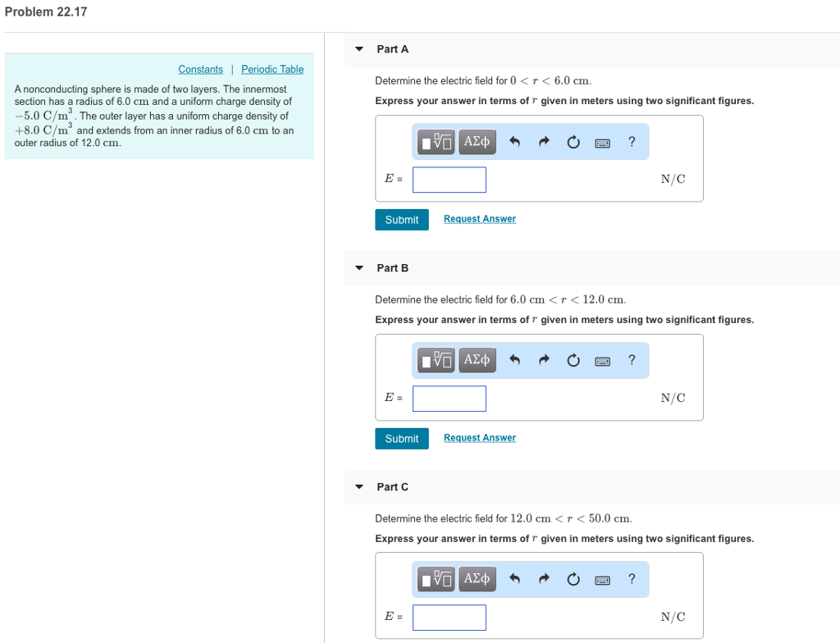Show keyboard shortcuts for Part A
This screenshot has height=643, width=840.
pyautogui.click(x=602, y=143)
